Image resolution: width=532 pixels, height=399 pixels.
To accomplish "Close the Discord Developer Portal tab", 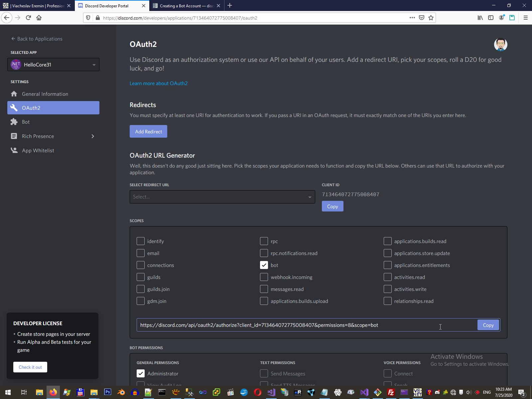I will (x=144, y=6).
